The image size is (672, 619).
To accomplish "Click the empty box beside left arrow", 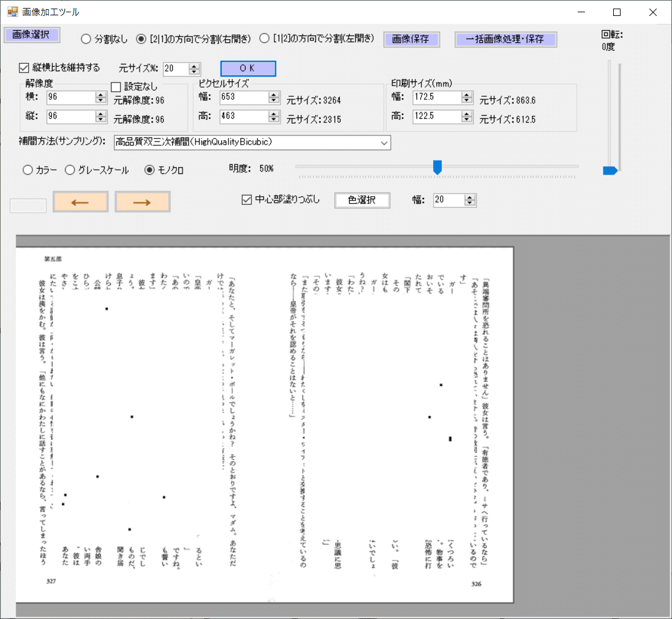I will click(28, 206).
